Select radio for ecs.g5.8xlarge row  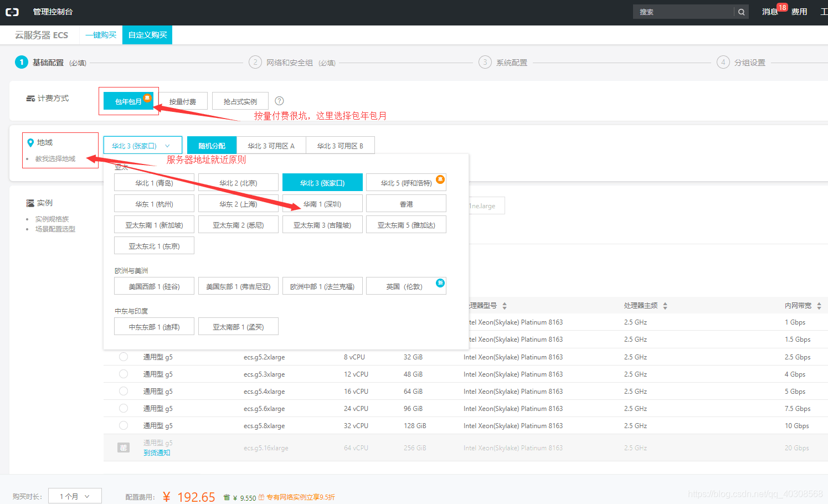pyautogui.click(x=124, y=425)
